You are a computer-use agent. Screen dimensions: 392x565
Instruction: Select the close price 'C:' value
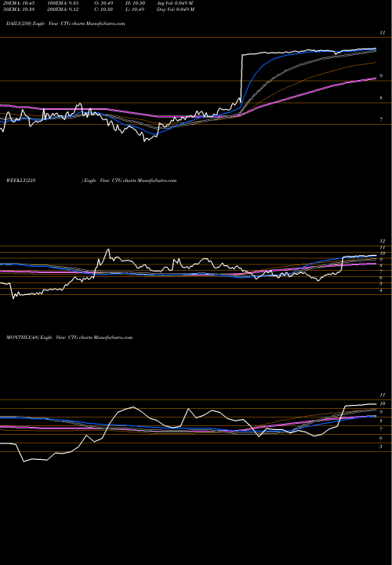point(104,9)
